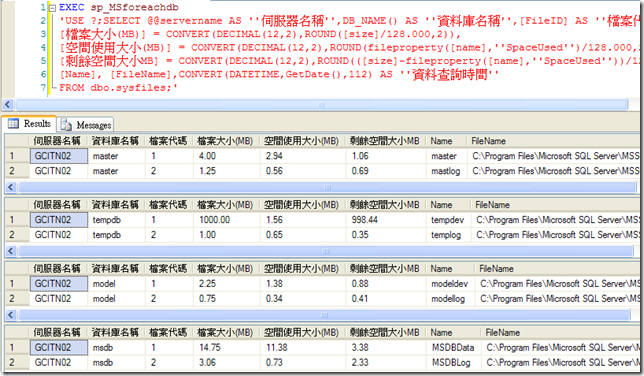This screenshot has width=644, height=376.
Task: Click the query editor horizontal scrollbar thumb
Action: (321, 104)
